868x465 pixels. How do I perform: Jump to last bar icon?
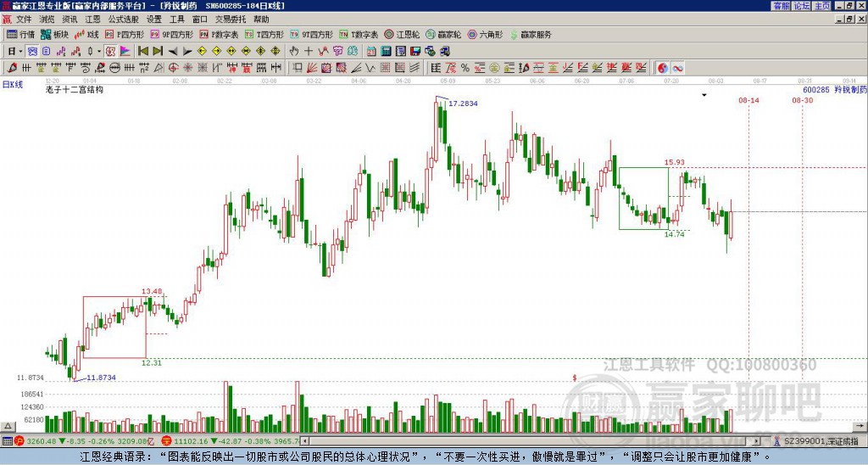[x=158, y=52]
